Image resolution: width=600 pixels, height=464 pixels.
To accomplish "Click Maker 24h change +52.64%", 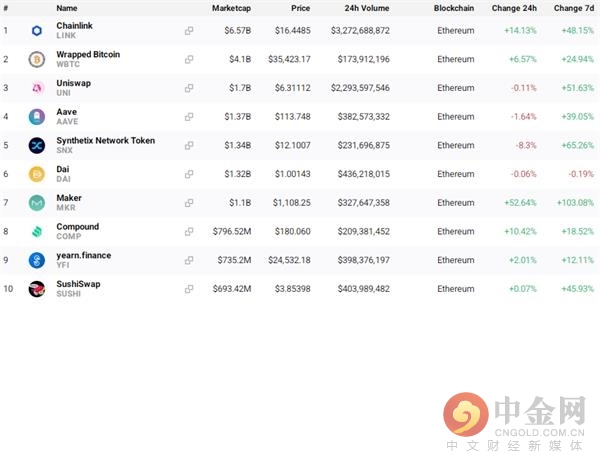I will [x=520, y=203].
